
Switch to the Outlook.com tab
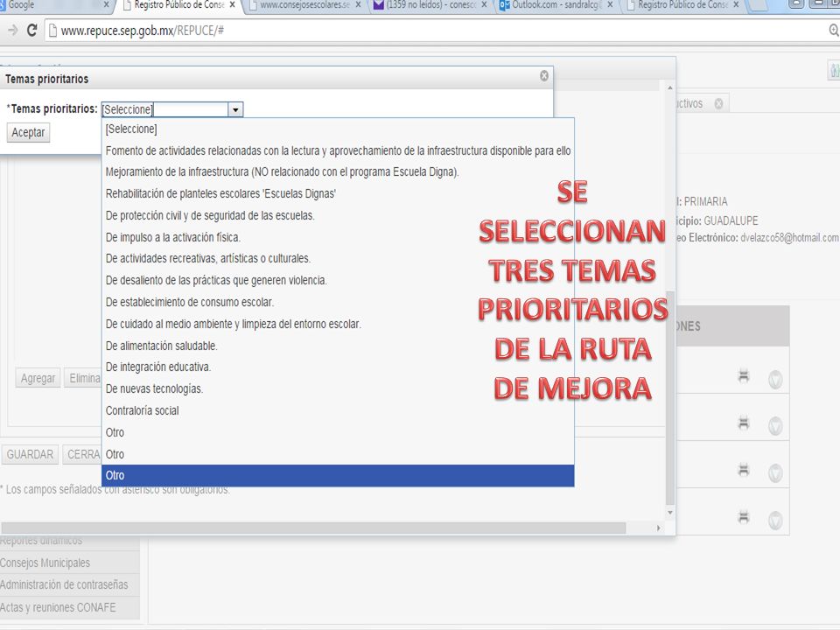[x=556, y=5]
